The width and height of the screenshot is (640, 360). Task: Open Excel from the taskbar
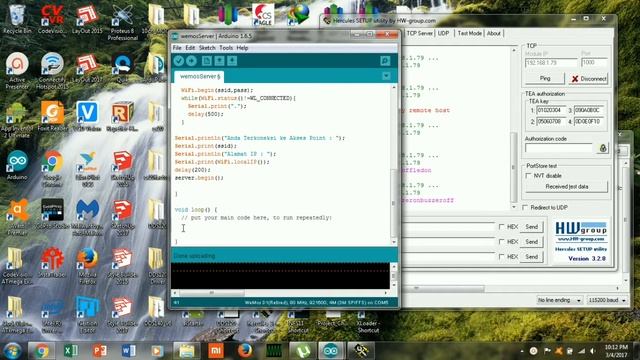coord(71,351)
